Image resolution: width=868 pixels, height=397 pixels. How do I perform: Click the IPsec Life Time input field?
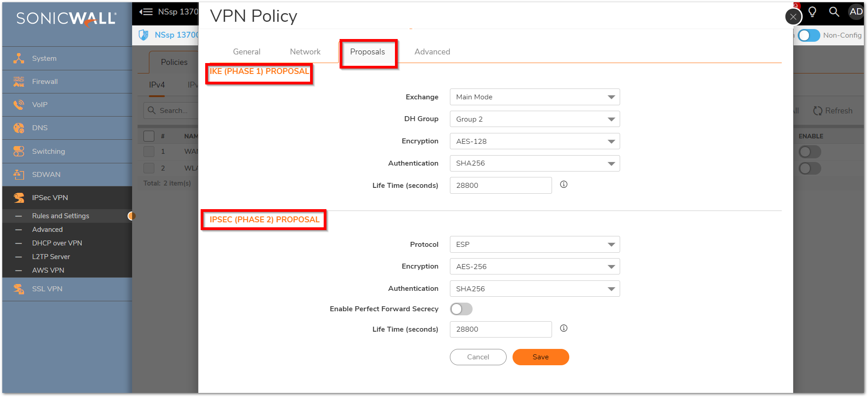(500, 329)
